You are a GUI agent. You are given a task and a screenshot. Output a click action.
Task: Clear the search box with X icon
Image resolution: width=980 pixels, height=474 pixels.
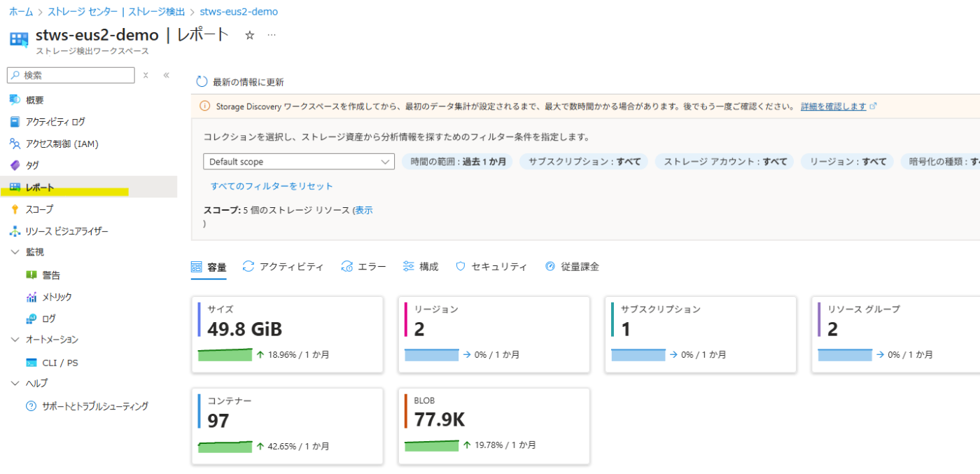[x=146, y=75]
